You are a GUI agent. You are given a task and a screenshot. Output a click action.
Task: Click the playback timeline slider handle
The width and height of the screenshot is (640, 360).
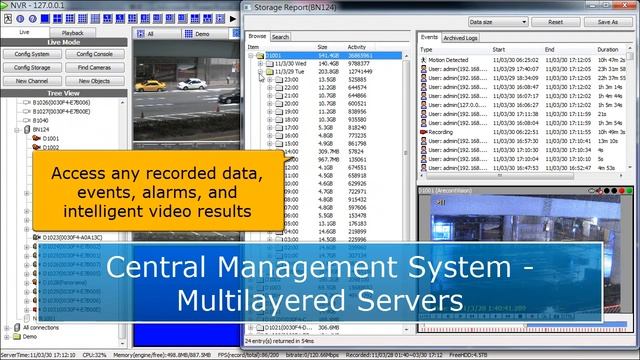[x=525, y=325]
